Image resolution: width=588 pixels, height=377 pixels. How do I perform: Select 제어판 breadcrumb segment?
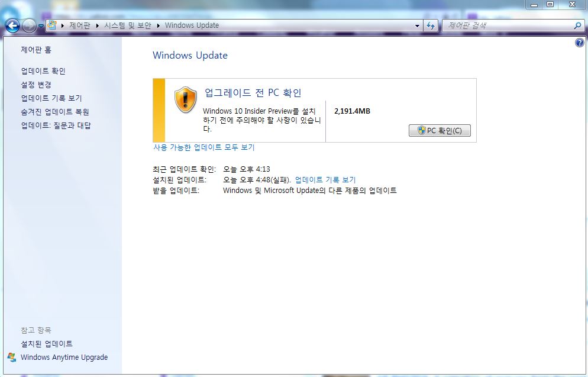click(x=79, y=25)
